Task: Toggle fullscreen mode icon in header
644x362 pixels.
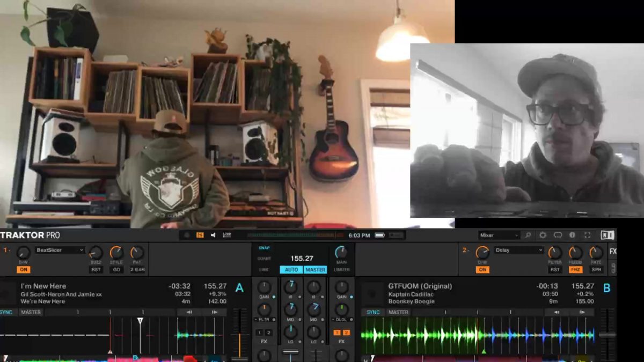Action: coord(588,235)
